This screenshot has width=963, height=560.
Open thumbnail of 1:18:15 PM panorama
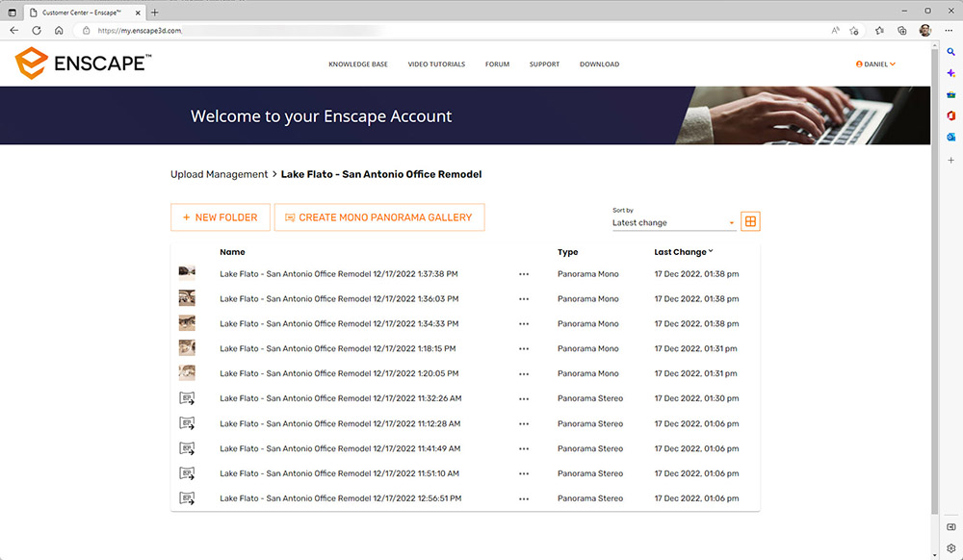point(187,347)
